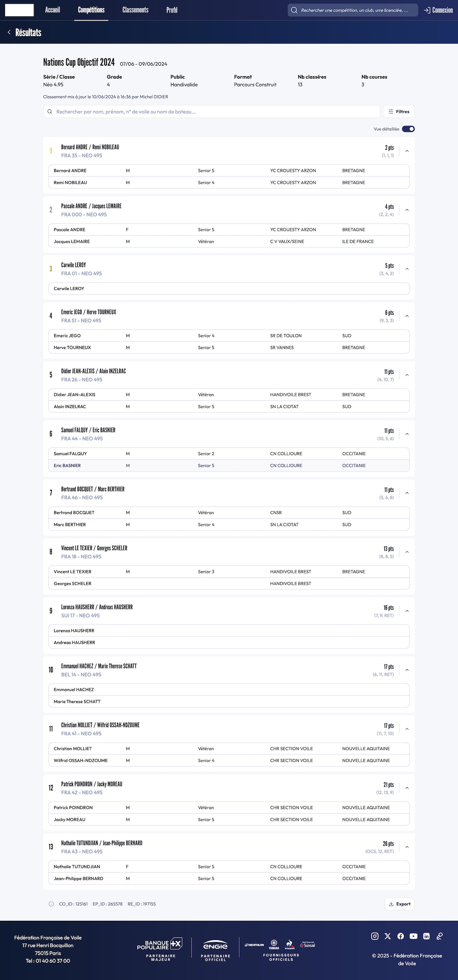Click the info icon beside CO_ID
The image size is (458, 980).
[x=51, y=904]
